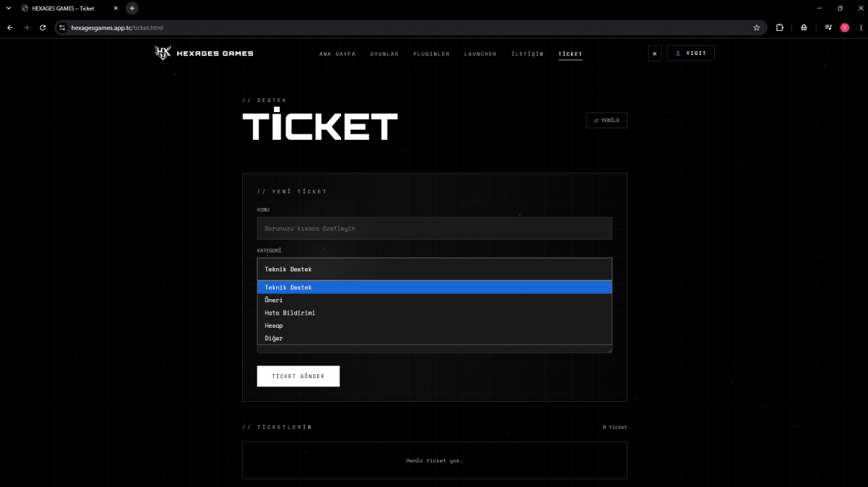Toggle the theme switch icon in header

[x=654, y=53]
